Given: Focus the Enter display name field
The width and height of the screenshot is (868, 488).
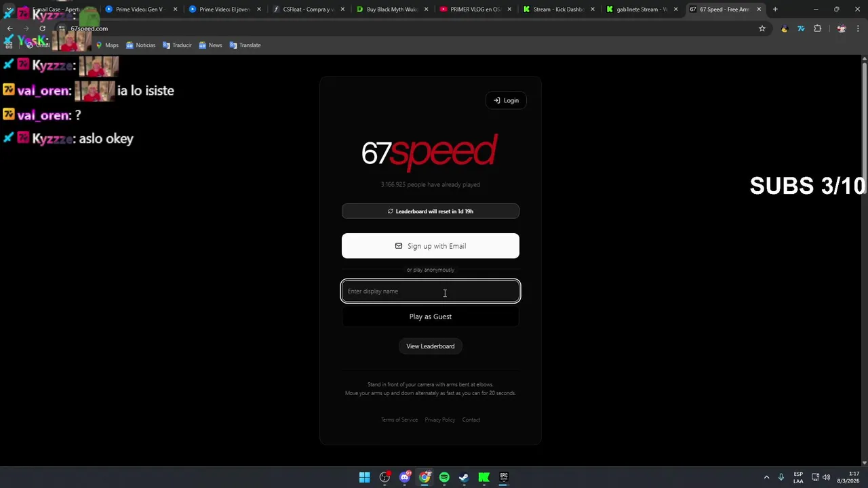Looking at the screenshot, I should coord(431,291).
